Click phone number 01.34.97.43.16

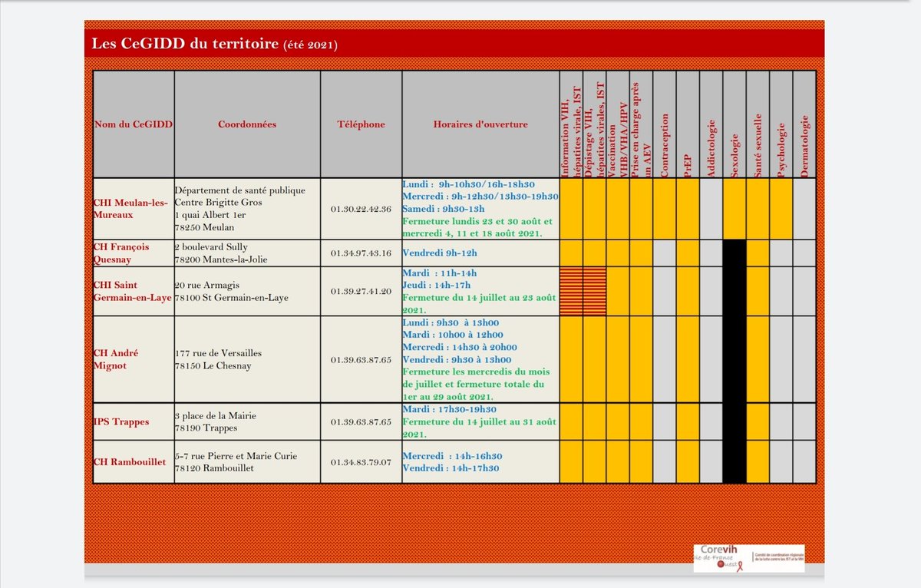(x=361, y=253)
